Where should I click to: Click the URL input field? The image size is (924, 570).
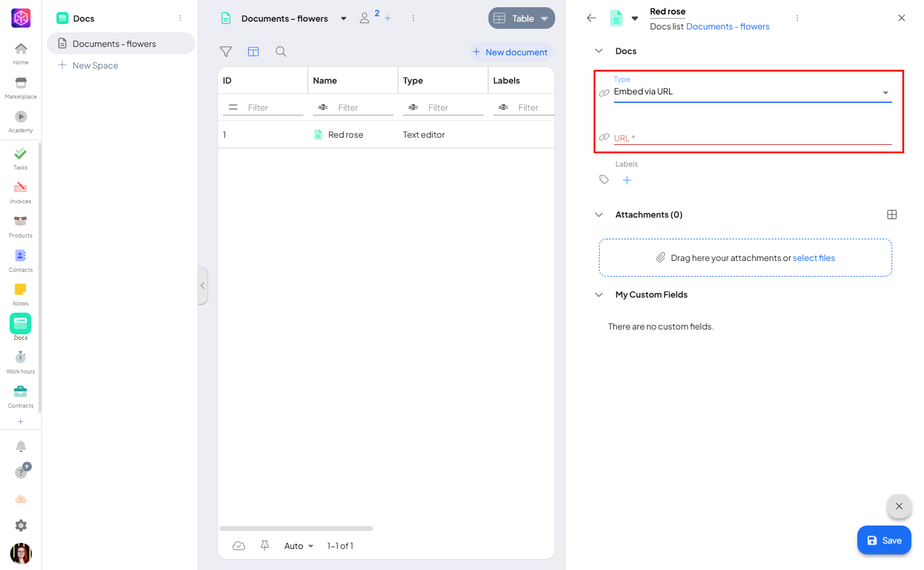(751, 138)
